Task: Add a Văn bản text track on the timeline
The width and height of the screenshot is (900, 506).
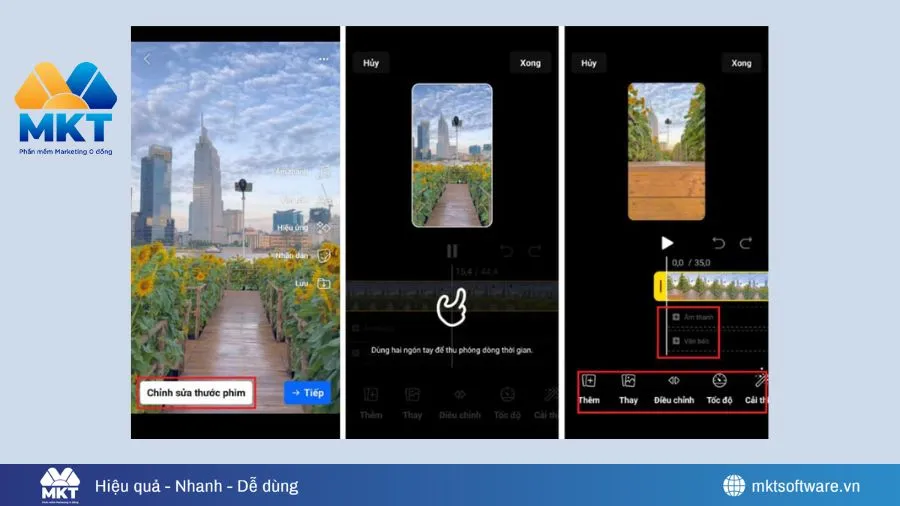Action: 691,341
